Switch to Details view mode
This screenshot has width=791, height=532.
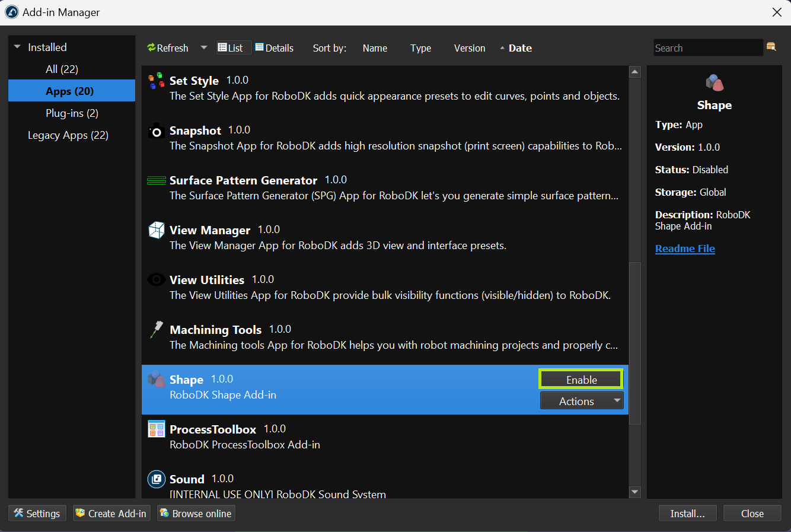point(275,48)
